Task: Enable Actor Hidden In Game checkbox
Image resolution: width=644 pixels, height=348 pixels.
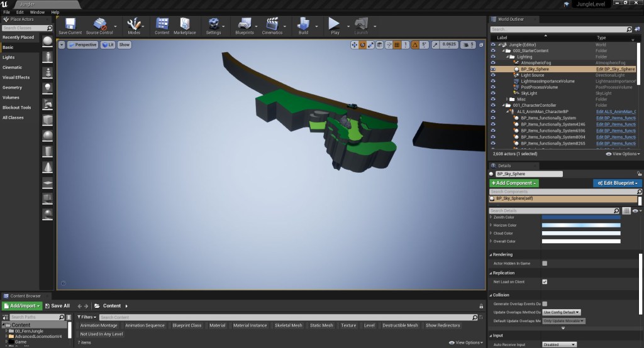Action: click(x=545, y=263)
